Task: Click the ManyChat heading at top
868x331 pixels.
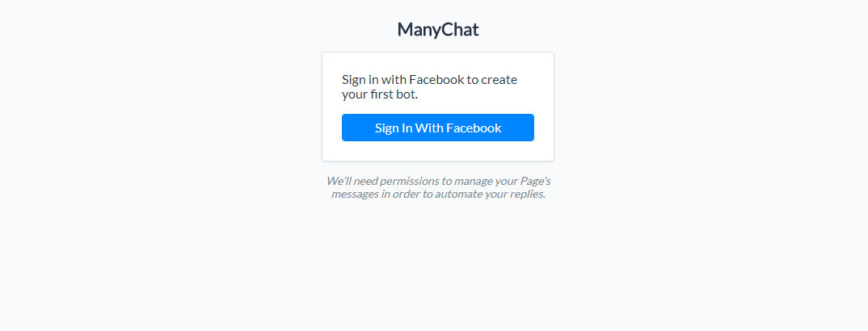Action: [x=437, y=29]
